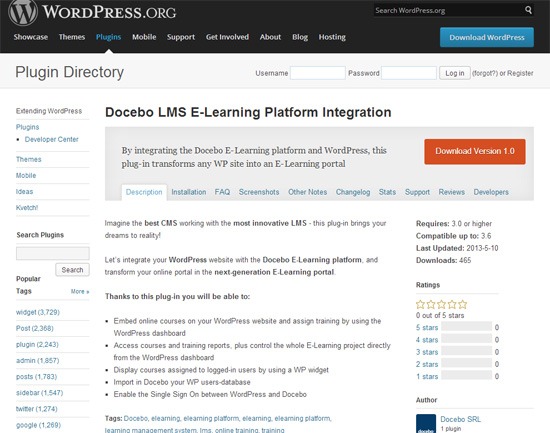The width and height of the screenshot is (550, 433).
Task: Click the Log in button
Action: 455,73
